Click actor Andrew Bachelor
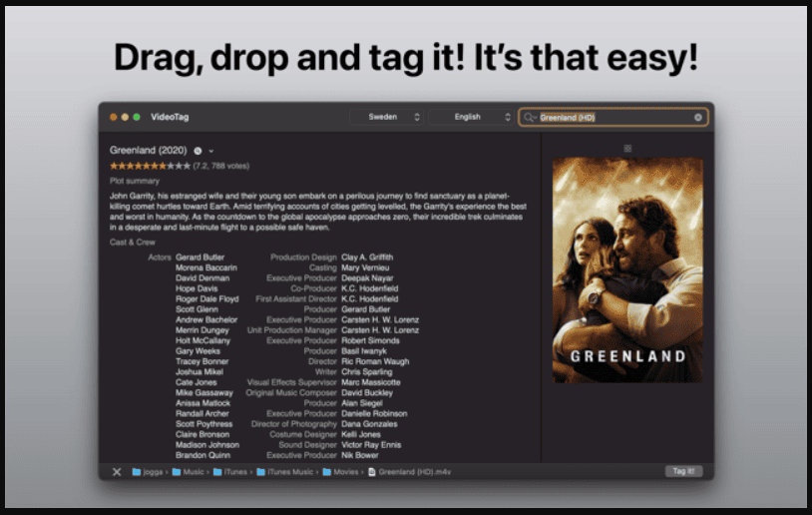 click(206, 319)
